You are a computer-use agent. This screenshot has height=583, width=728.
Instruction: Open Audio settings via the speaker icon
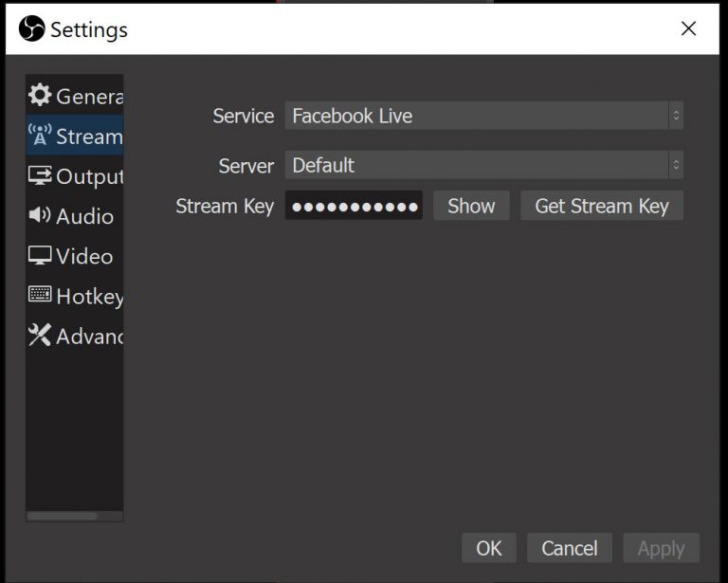pos(40,215)
